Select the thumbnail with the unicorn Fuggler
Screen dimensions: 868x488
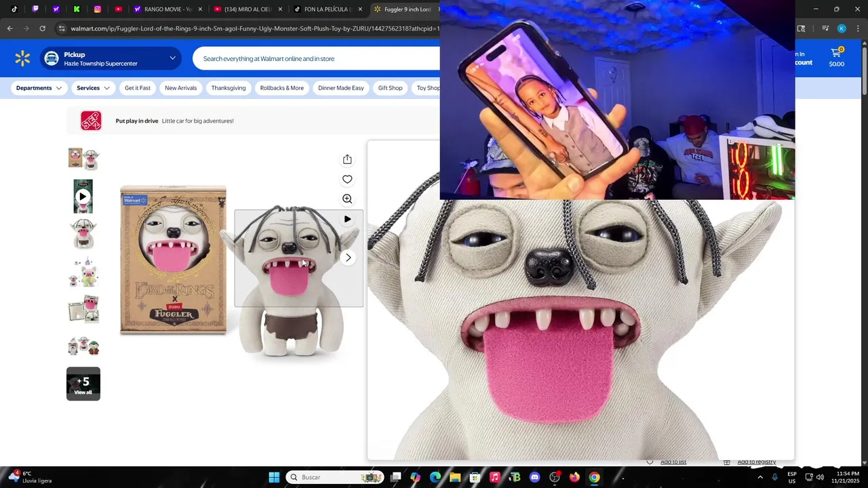83,272
